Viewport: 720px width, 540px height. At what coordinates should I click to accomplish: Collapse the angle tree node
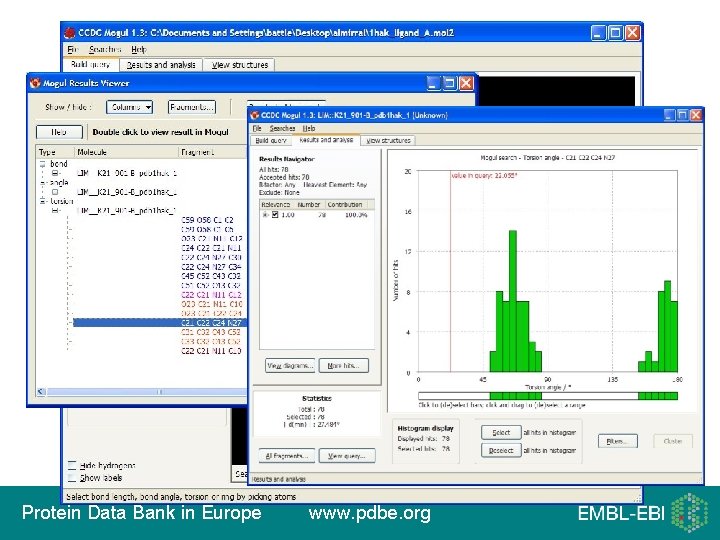(43, 183)
